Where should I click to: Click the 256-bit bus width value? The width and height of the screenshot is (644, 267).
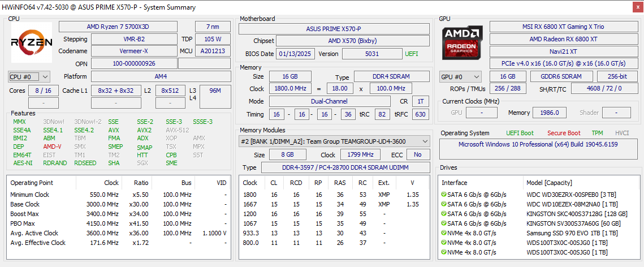point(617,77)
